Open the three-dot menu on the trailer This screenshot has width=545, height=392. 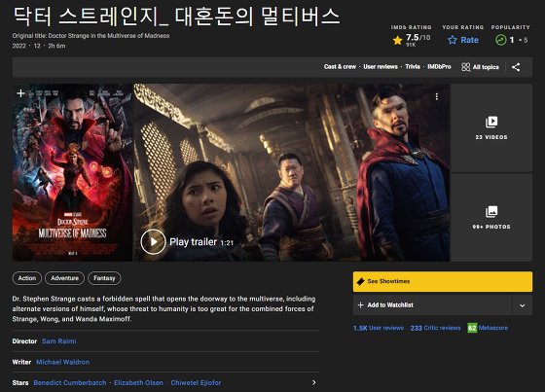437,96
